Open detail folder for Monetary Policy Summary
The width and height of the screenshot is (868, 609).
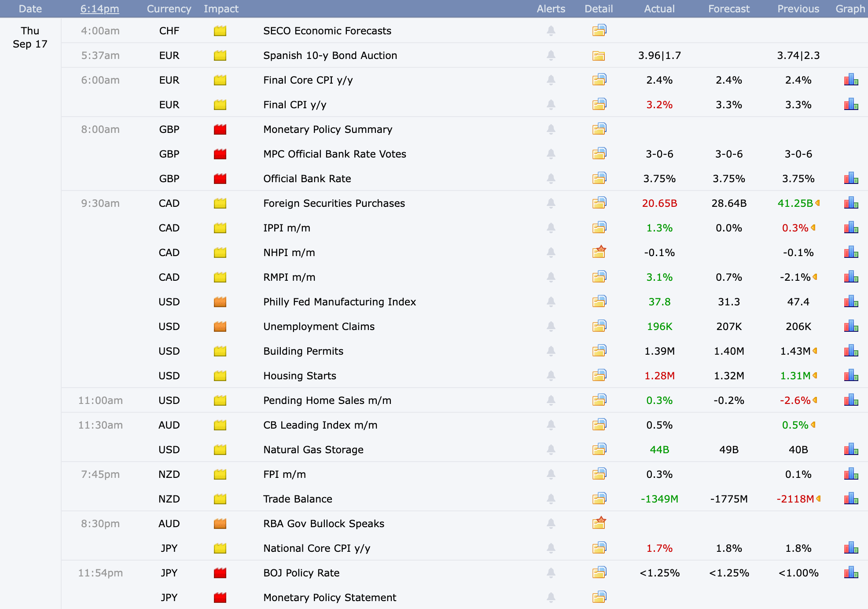click(599, 129)
